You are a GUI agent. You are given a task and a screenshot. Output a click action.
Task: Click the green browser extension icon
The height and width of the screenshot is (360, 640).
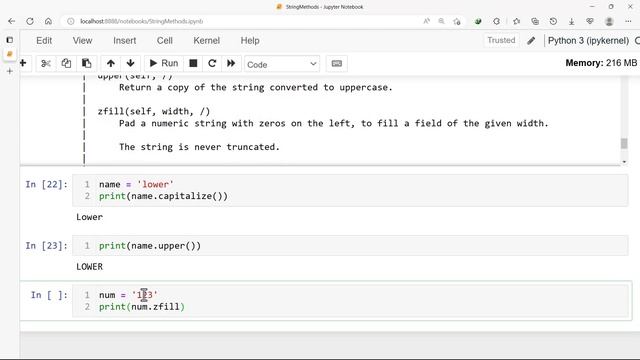point(478,21)
